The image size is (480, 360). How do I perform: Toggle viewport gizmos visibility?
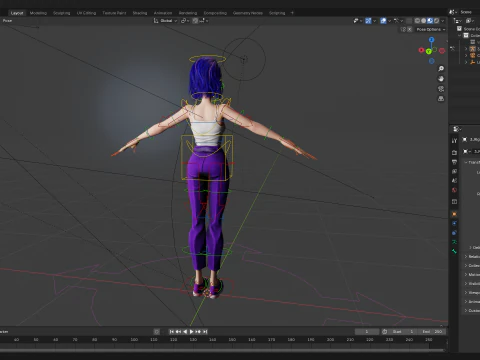point(368,21)
